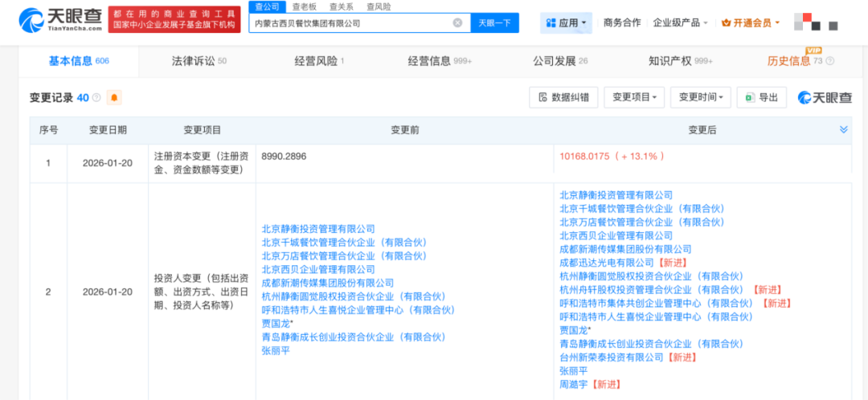Open 成都迅达光电有限公司 in the 变更后 column
The width and height of the screenshot is (868, 400).
(607, 262)
